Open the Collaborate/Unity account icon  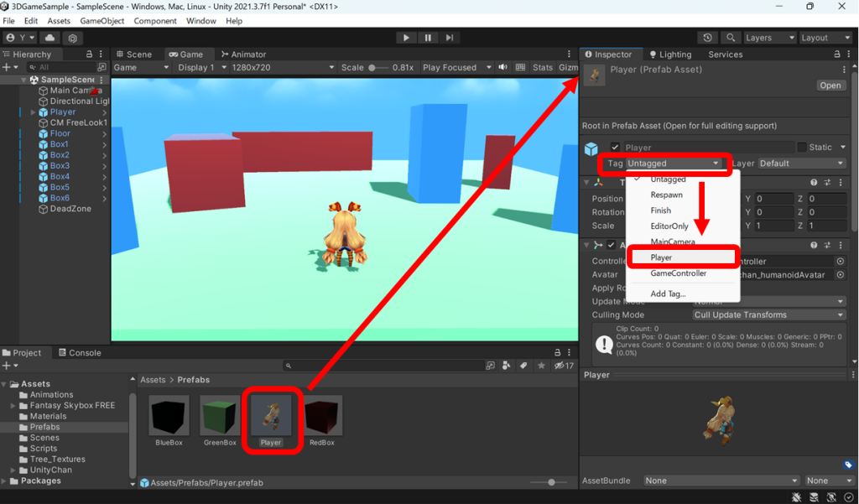[49, 38]
